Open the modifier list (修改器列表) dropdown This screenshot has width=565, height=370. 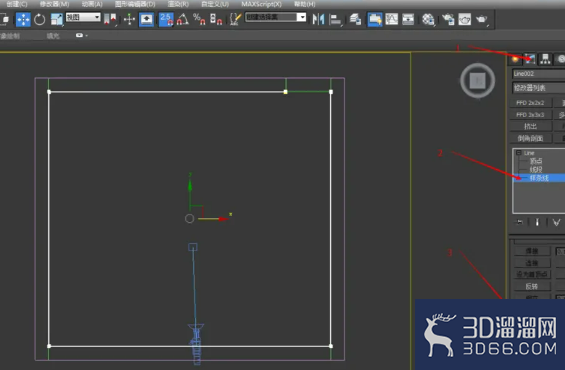(x=538, y=88)
